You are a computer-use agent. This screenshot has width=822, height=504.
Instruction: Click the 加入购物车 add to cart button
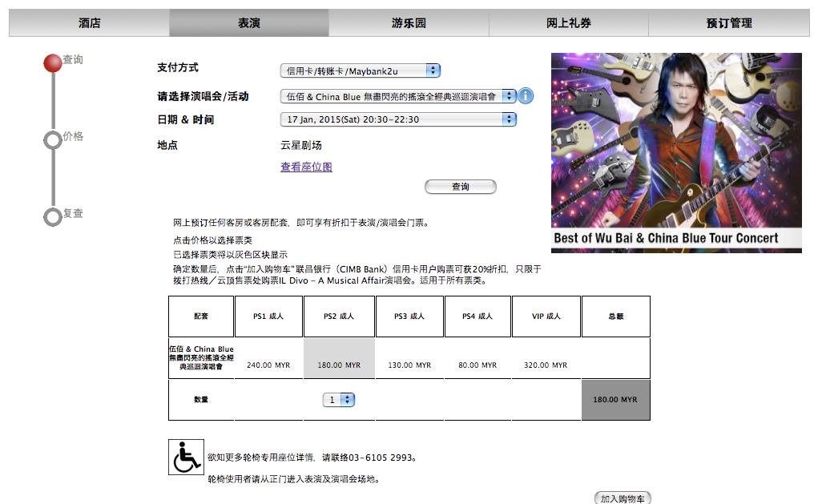(623, 498)
